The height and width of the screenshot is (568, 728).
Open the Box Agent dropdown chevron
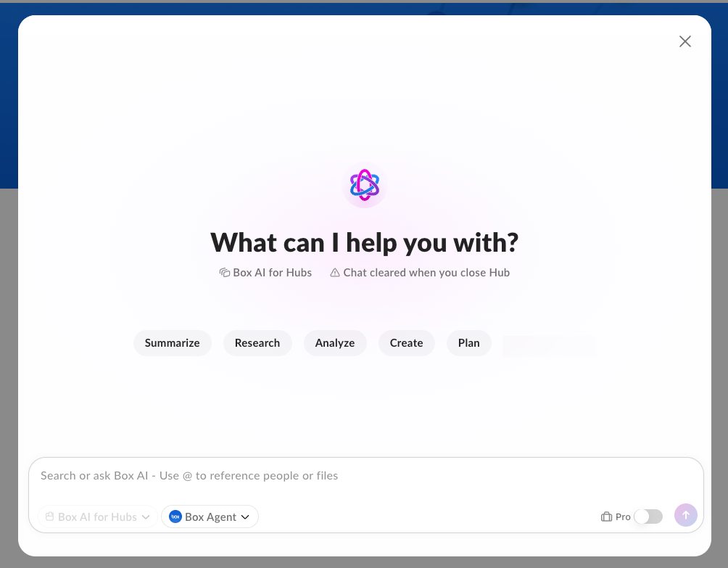coord(245,516)
